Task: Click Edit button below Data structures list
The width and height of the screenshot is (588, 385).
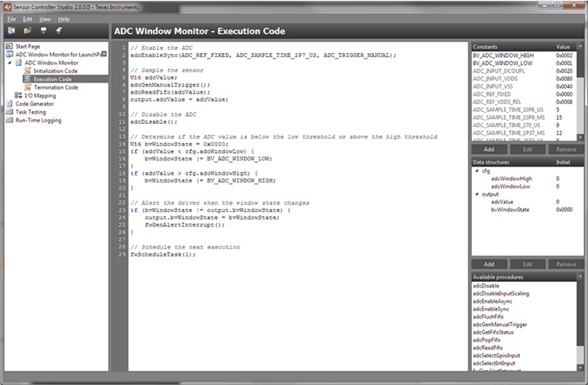Action: (x=528, y=264)
